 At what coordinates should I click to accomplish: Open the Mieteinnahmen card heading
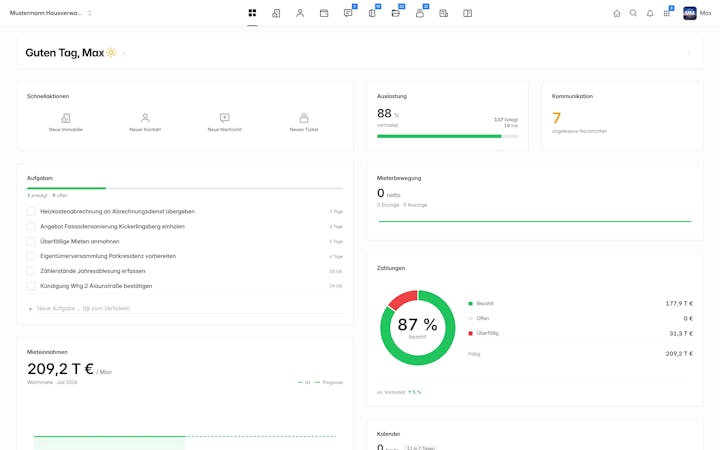pos(47,352)
